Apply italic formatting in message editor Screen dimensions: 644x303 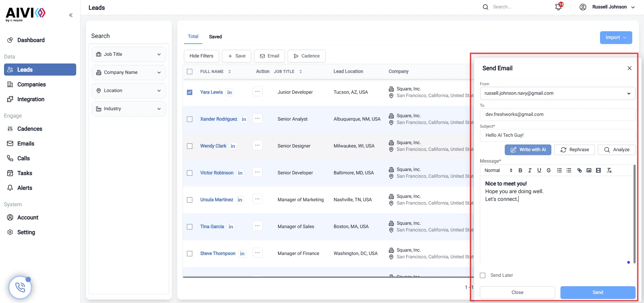(530, 170)
